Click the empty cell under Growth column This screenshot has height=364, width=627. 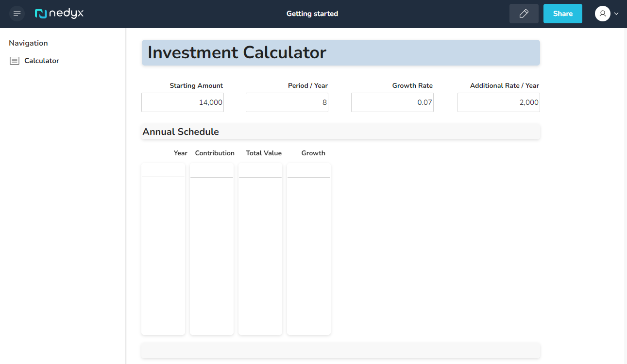309,171
